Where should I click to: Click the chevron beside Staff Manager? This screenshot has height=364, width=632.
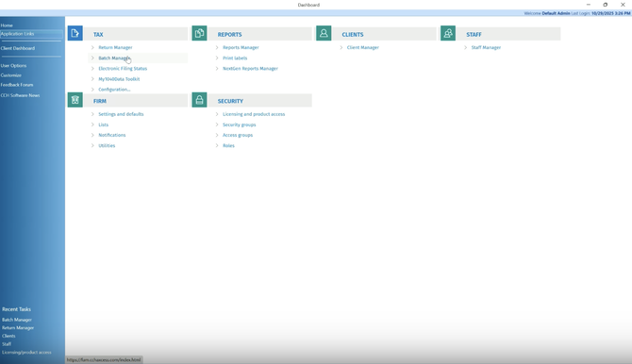(x=466, y=47)
